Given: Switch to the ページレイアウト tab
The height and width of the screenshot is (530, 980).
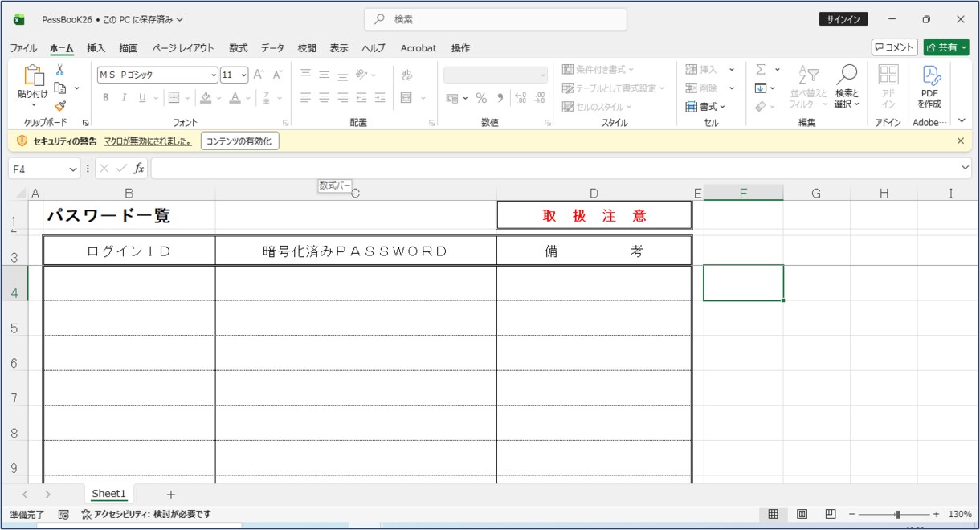Looking at the screenshot, I should coord(183,48).
